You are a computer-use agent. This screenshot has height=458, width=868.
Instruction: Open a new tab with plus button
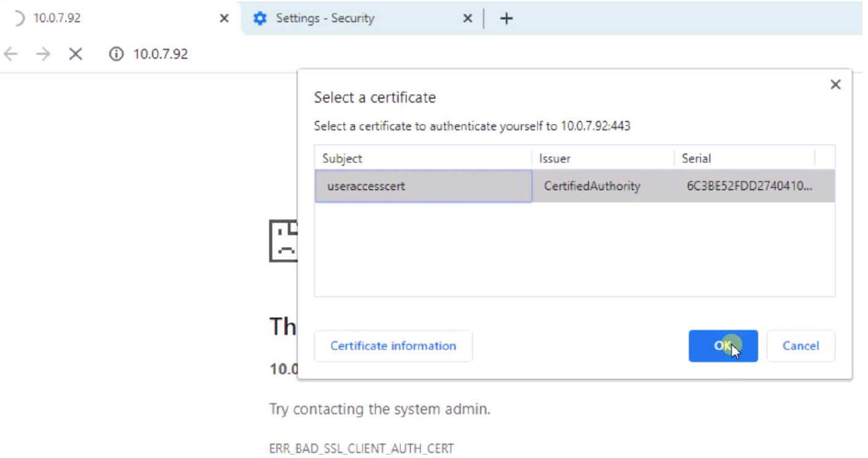pyautogui.click(x=506, y=18)
